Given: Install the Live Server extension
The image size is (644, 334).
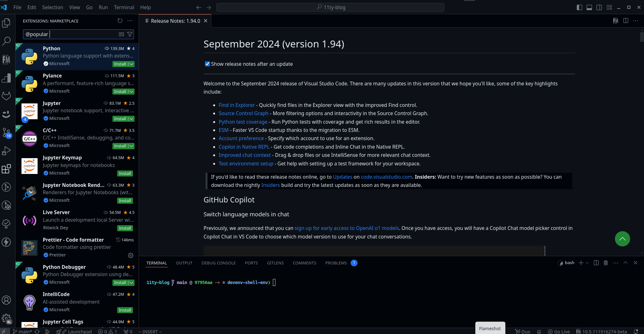Looking at the screenshot, I should 125,228.
